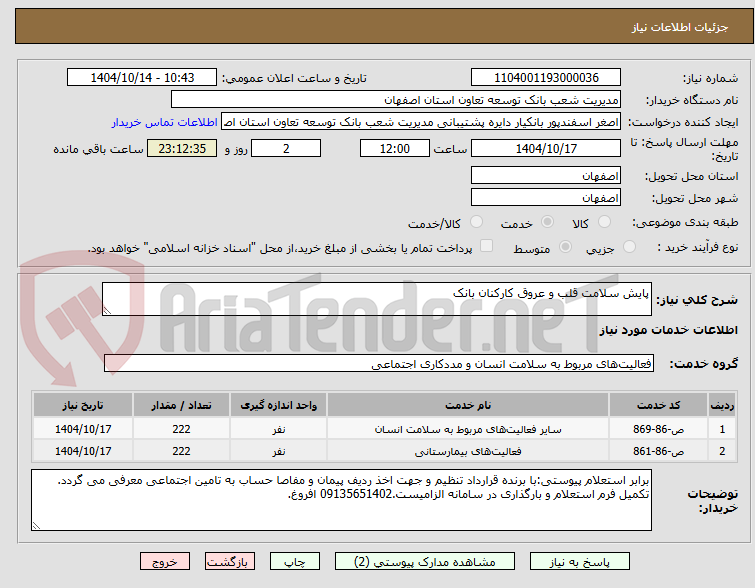Click فعالیت‌های بیمارستانی service name cell

(468, 451)
